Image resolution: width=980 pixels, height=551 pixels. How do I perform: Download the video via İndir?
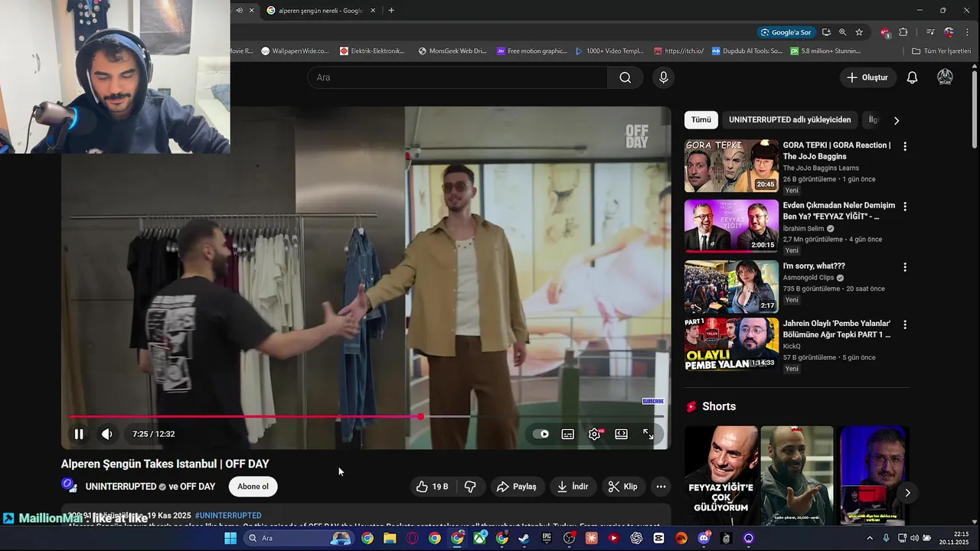click(573, 487)
